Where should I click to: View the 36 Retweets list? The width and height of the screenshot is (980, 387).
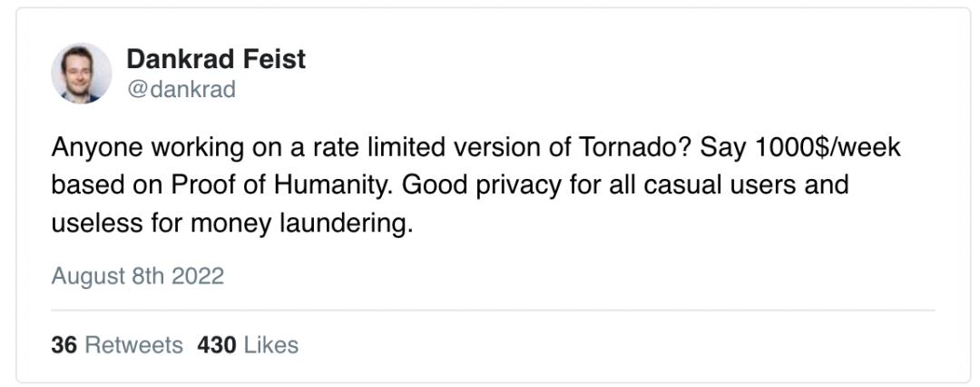[117, 345]
